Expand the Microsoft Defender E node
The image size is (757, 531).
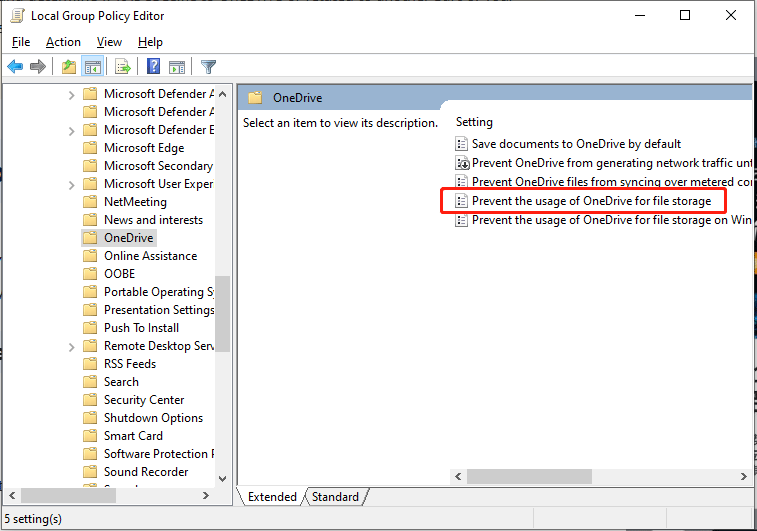point(71,131)
